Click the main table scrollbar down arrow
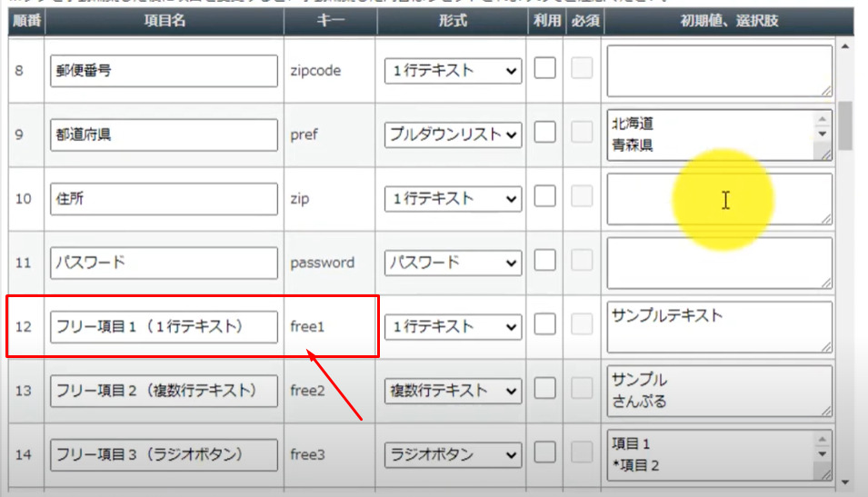 click(x=846, y=481)
